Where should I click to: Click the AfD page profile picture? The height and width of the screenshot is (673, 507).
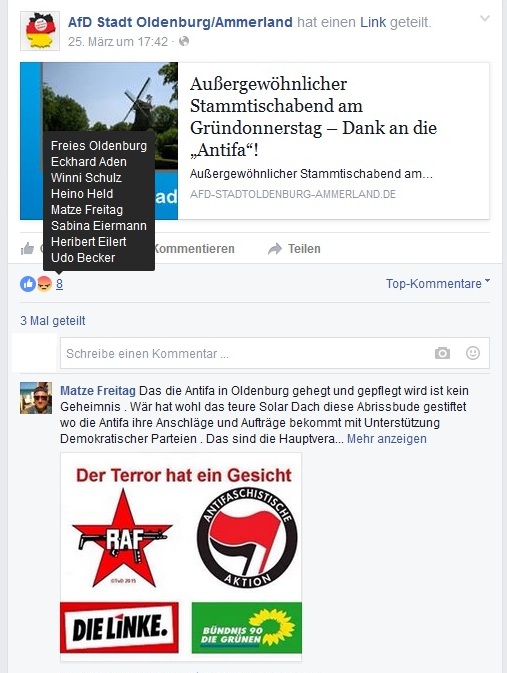point(40,31)
